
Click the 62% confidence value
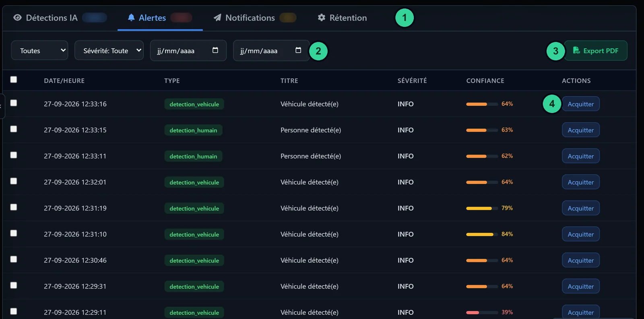click(x=507, y=156)
